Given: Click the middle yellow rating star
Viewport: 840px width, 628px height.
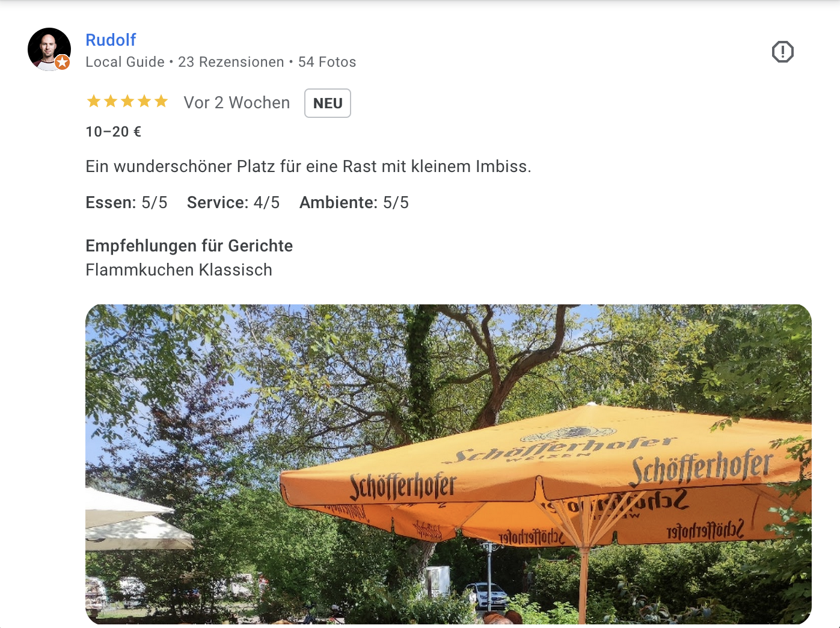Looking at the screenshot, I should [x=127, y=101].
